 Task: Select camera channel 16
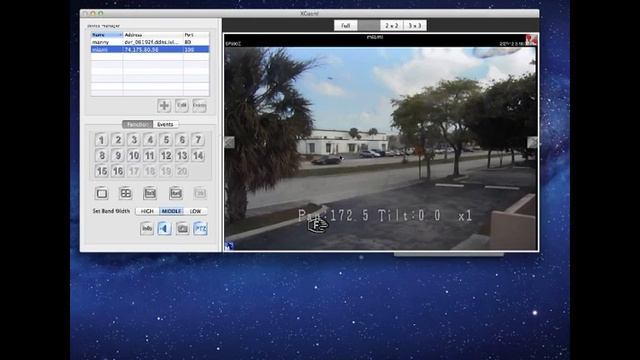[x=118, y=171]
